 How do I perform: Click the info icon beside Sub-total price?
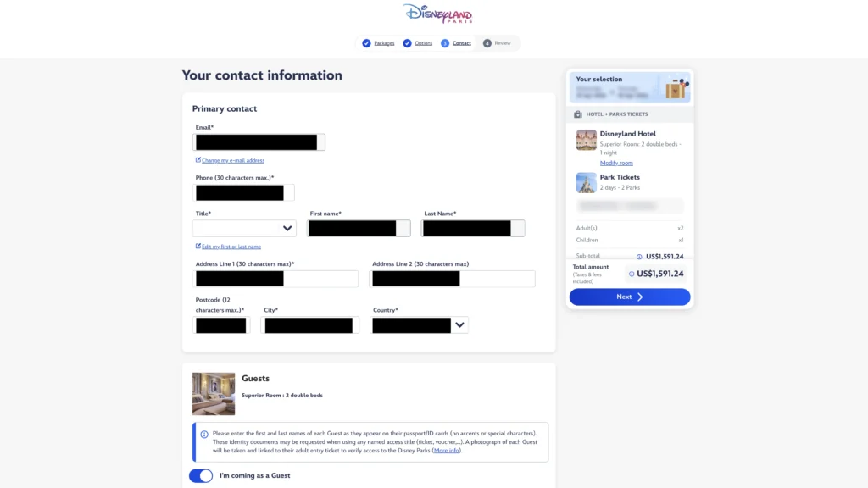pyautogui.click(x=639, y=256)
